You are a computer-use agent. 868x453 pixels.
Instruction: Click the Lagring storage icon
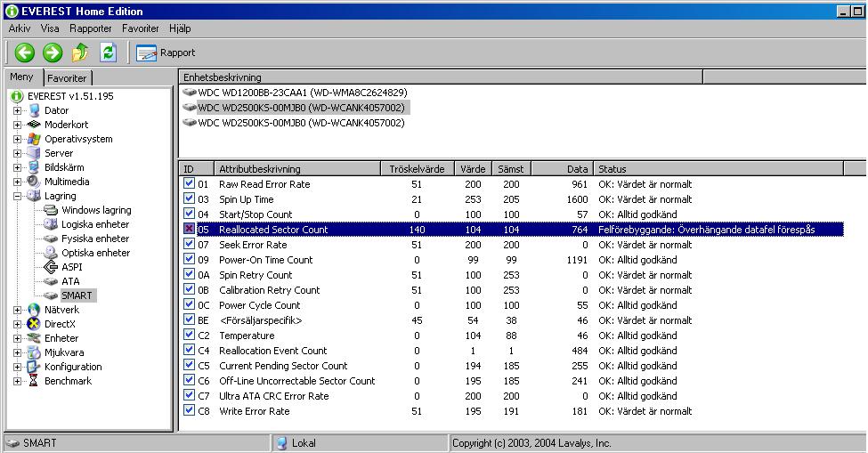coord(35,196)
